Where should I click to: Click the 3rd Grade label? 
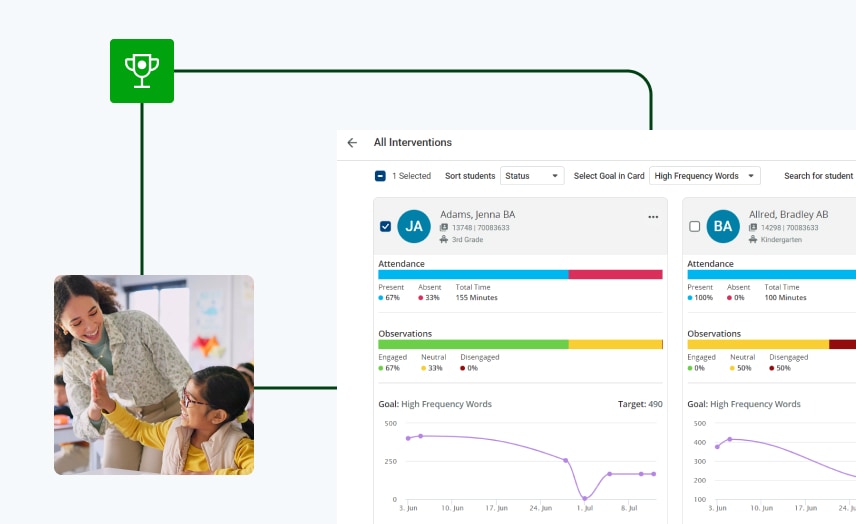coord(467,240)
